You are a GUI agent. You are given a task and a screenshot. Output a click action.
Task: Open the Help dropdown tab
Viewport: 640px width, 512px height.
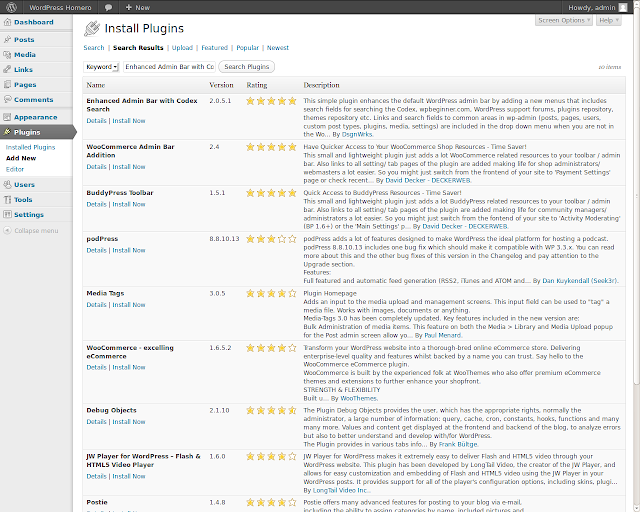tap(609, 20)
